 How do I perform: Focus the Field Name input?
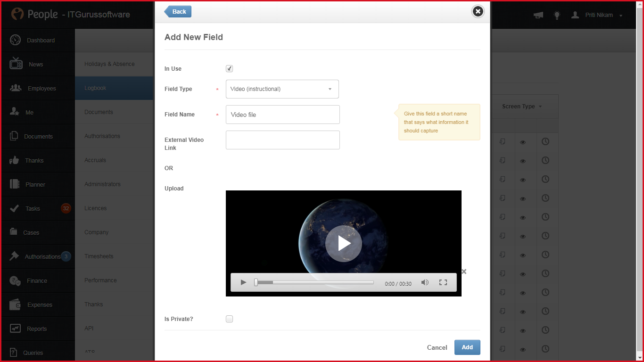tap(283, 115)
